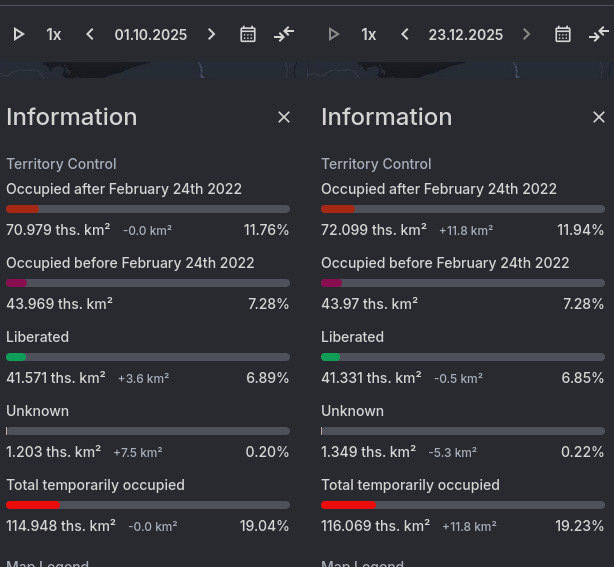
Task: Click the left Liberated progress bar
Action: [148, 357]
